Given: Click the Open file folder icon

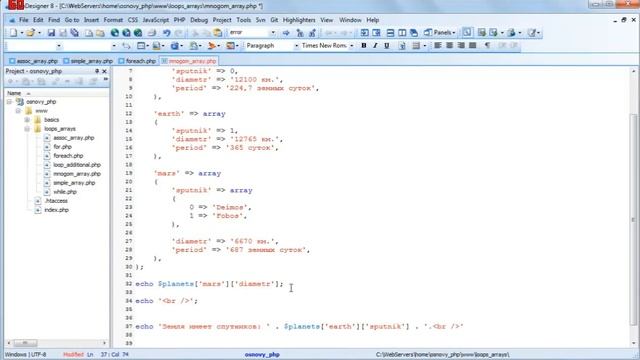Looking at the screenshot, I should tap(31, 33).
